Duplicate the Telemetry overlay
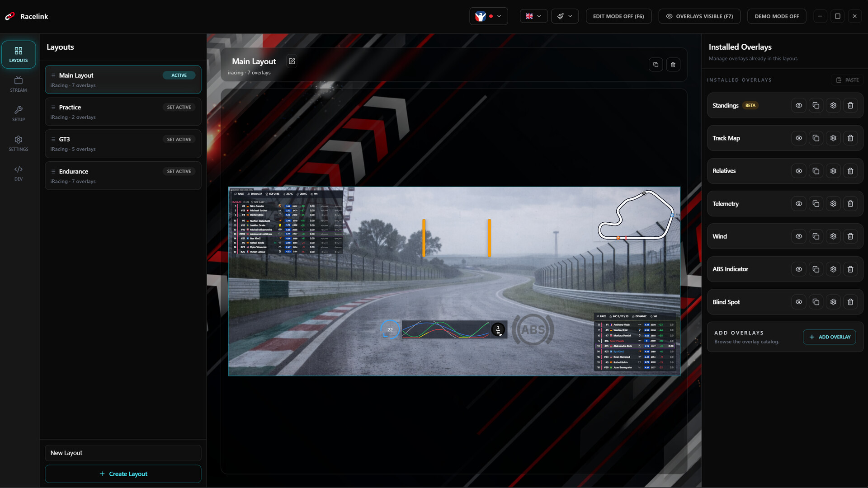Screen dimensions: 868x488 coord(816,204)
